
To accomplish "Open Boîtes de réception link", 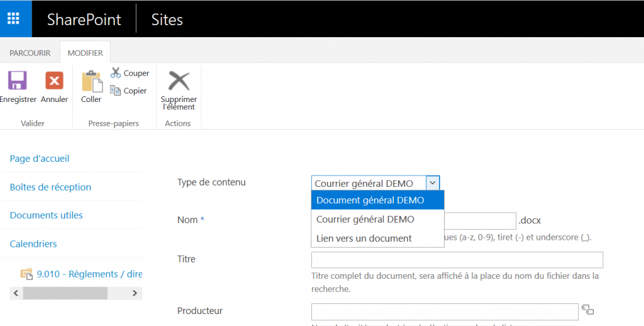I will pos(50,187).
